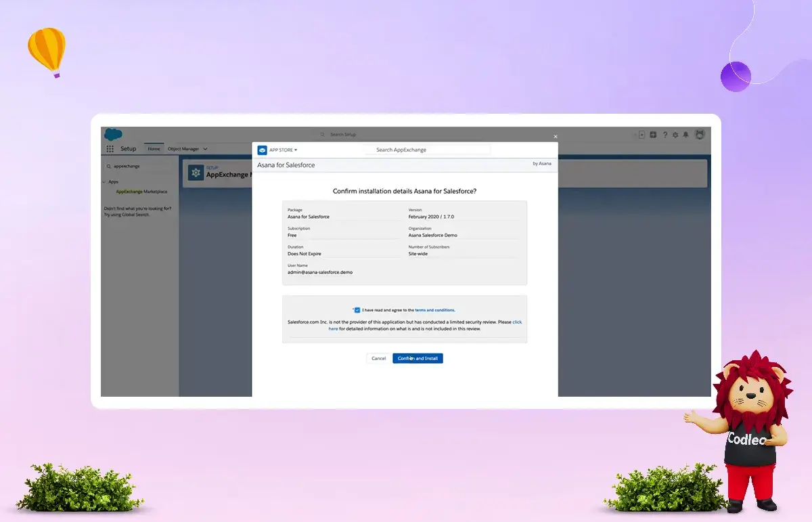
Task: Close the Asana install dialog
Action: [556, 137]
